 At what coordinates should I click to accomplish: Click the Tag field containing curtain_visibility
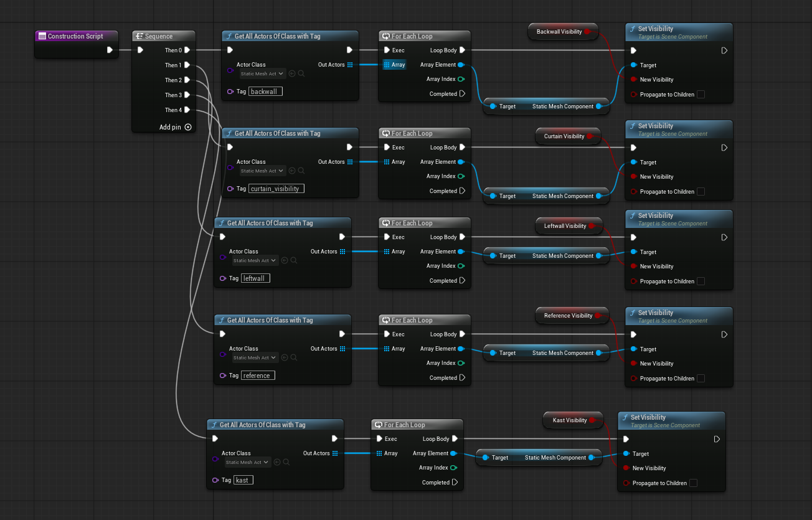(276, 189)
